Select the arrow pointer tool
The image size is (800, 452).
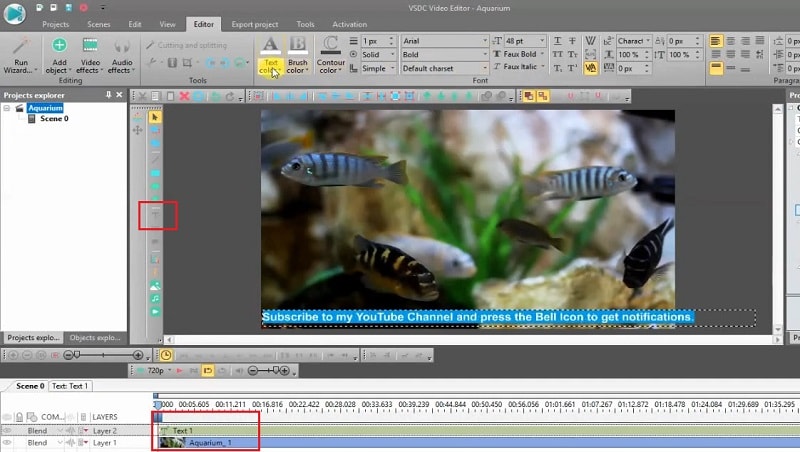pos(155,117)
